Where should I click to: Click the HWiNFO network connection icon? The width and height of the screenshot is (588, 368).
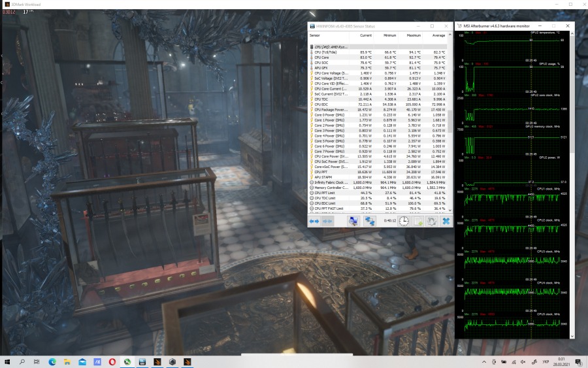click(370, 222)
